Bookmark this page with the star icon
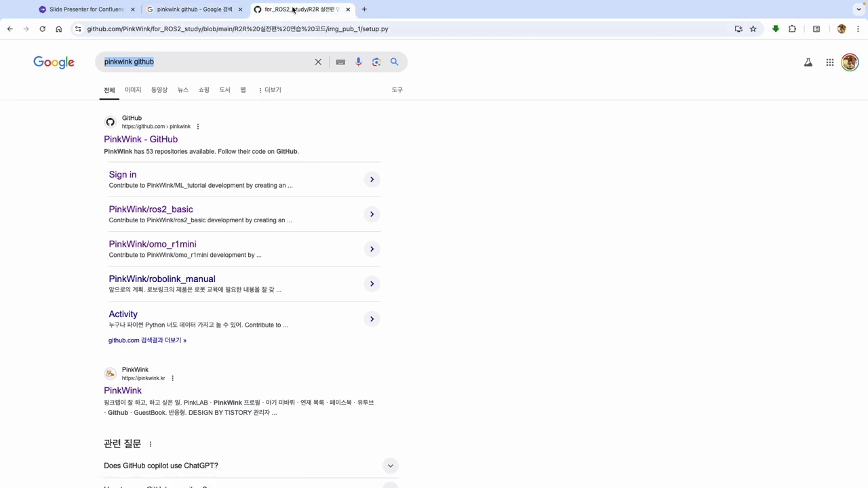This screenshot has height=488, width=868. pos(753,29)
